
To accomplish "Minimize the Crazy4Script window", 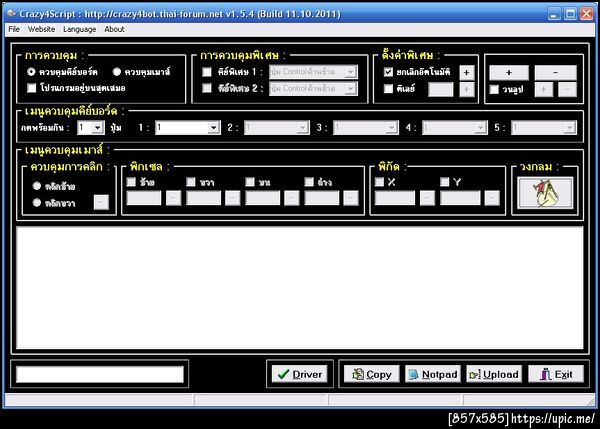I will 554,14.
